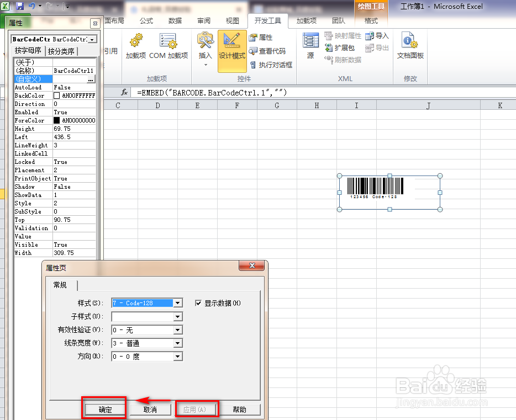This screenshot has width=516, height=420.
Task: Click the COM 加载项 icon
Action: click(167, 47)
